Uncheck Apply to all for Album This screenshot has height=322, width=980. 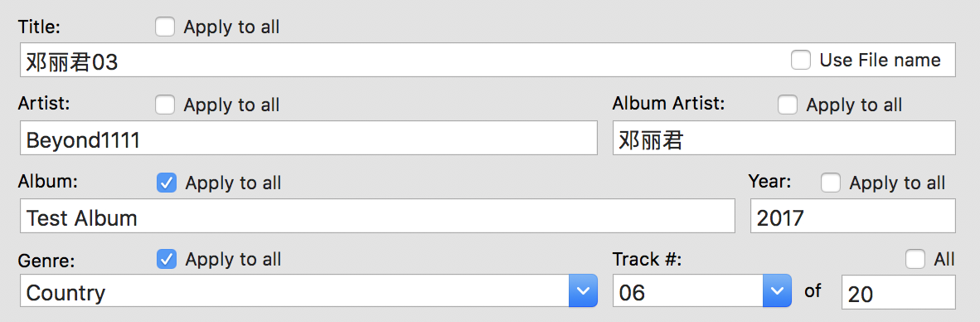point(167,183)
